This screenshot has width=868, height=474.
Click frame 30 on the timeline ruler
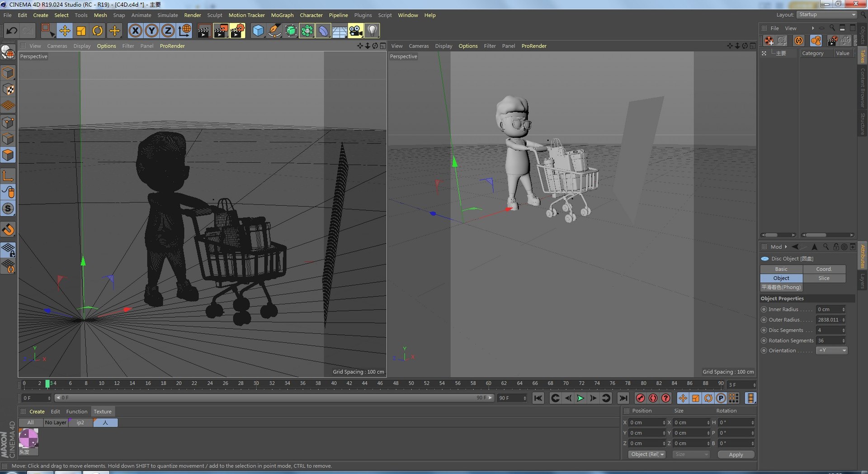tap(256, 384)
